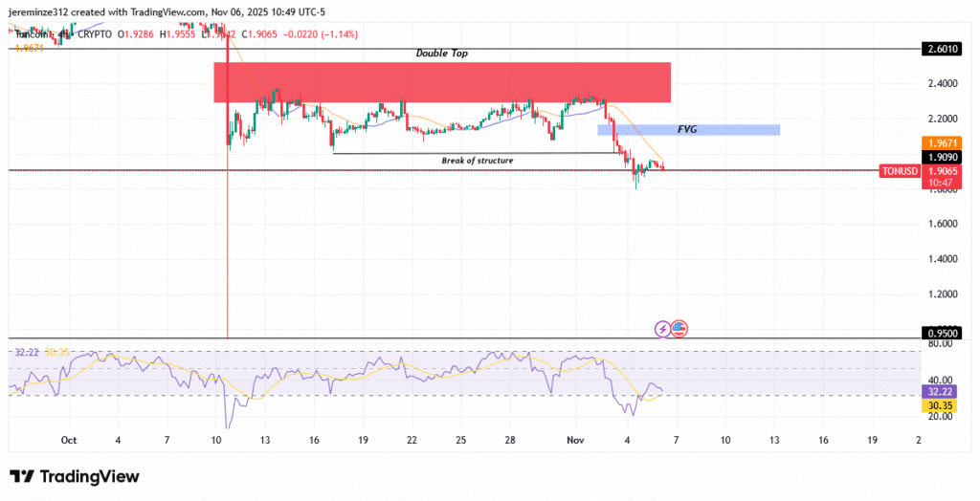Click the purple lightning event icon
This screenshot has height=501, width=980.
662,328
